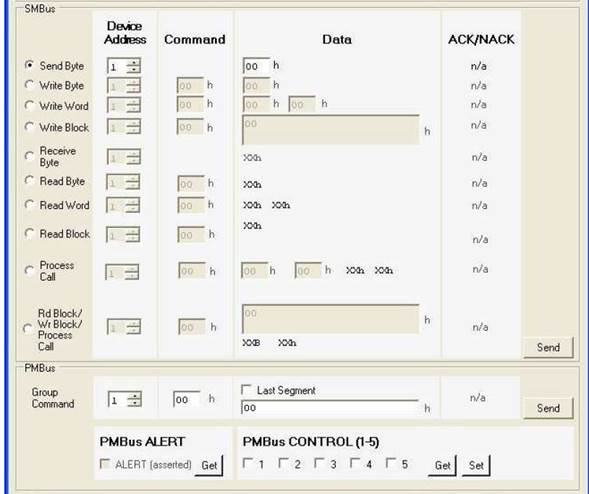
Task: Click the Process Call second data field
Action: pos(308,270)
